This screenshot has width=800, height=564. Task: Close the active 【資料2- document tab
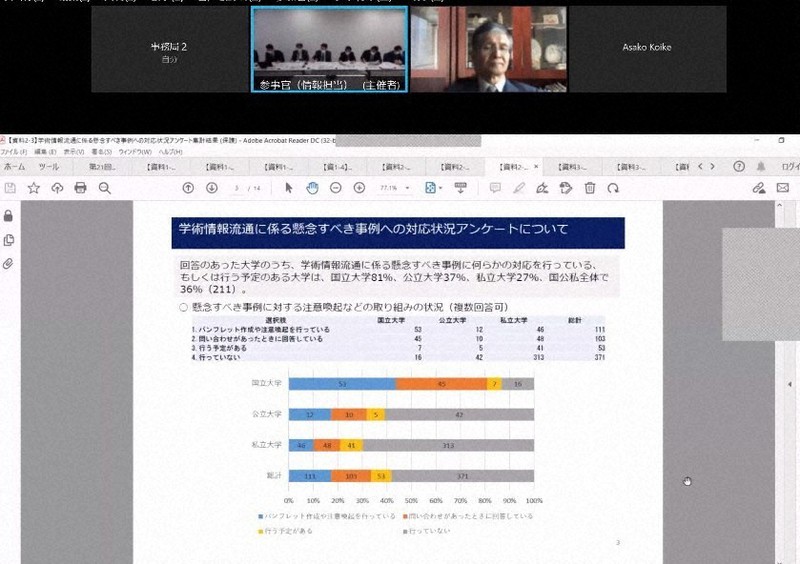[x=536, y=166]
